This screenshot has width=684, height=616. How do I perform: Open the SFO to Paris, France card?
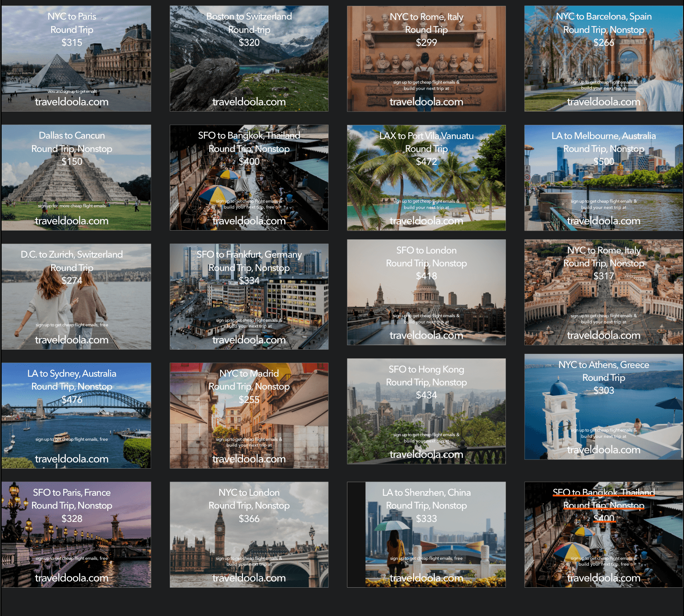[x=76, y=534]
